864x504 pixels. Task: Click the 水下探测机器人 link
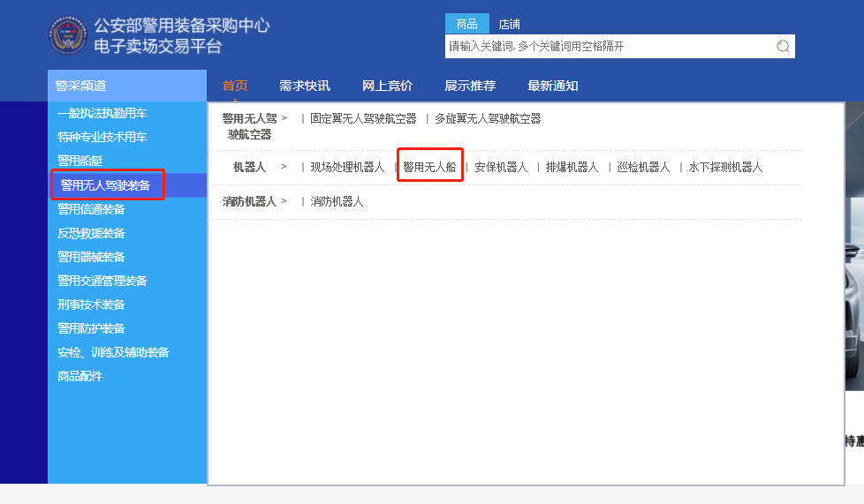tap(725, 167)
